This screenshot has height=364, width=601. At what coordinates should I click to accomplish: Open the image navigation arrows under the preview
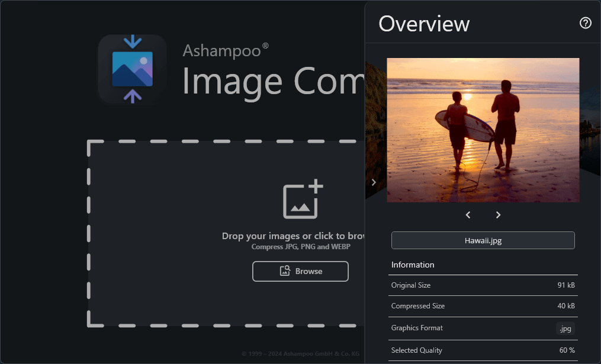[483, 215]
